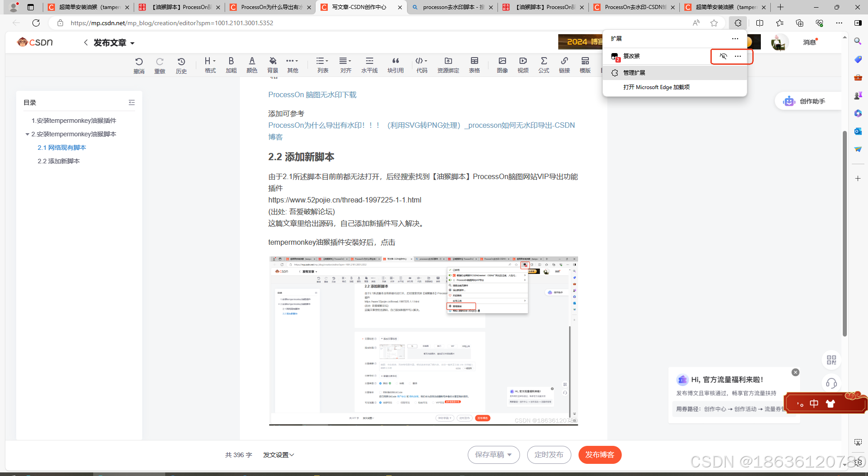Click the Undo (撤消) toolbar icon

point(139,65)
